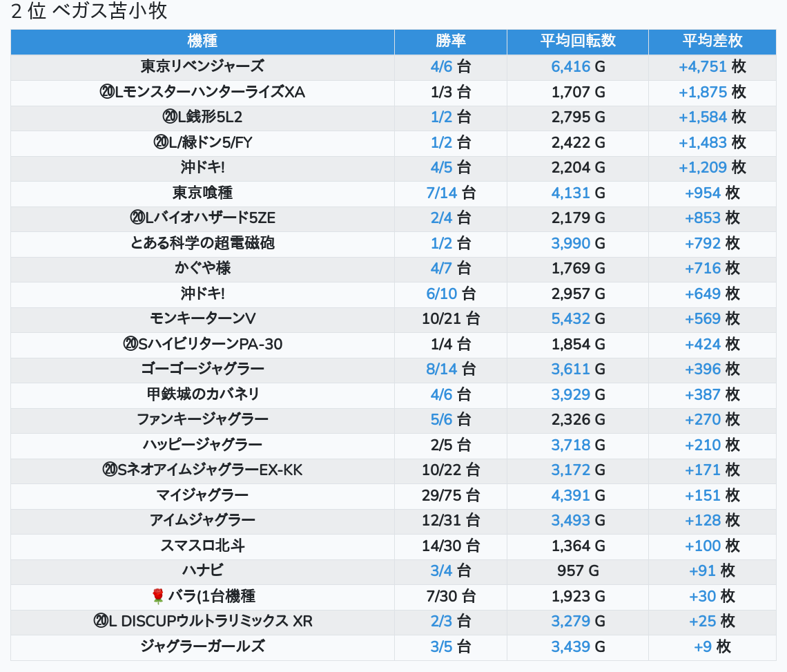Click the ⑳ badge before SハイビリターンPA-30

pos(130,344)
